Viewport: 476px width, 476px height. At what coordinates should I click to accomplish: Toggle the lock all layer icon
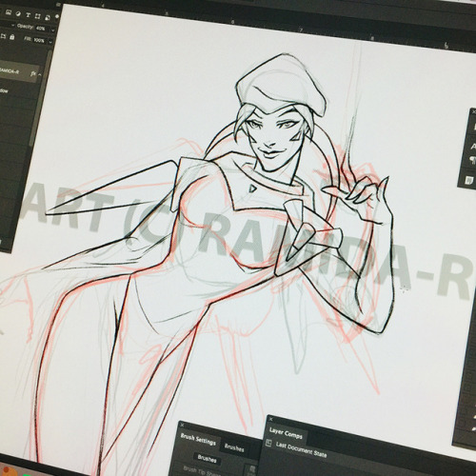(12, 37)
